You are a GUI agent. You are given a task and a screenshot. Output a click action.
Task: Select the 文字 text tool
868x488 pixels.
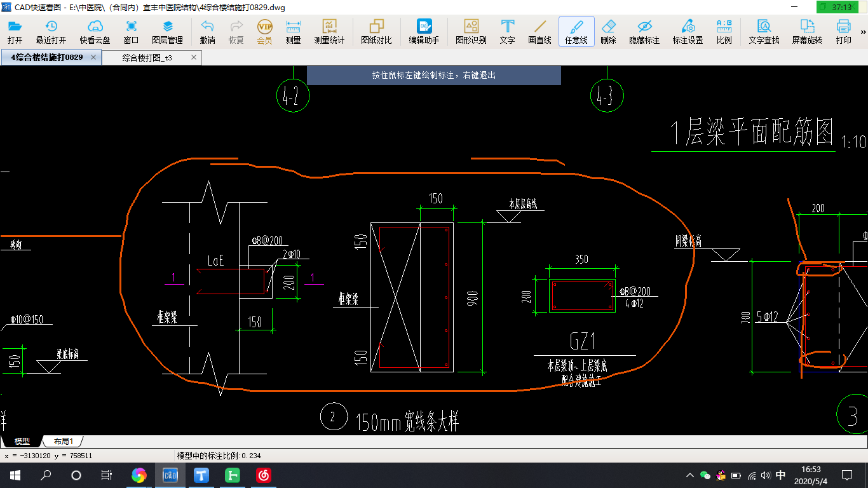point(507,32)
